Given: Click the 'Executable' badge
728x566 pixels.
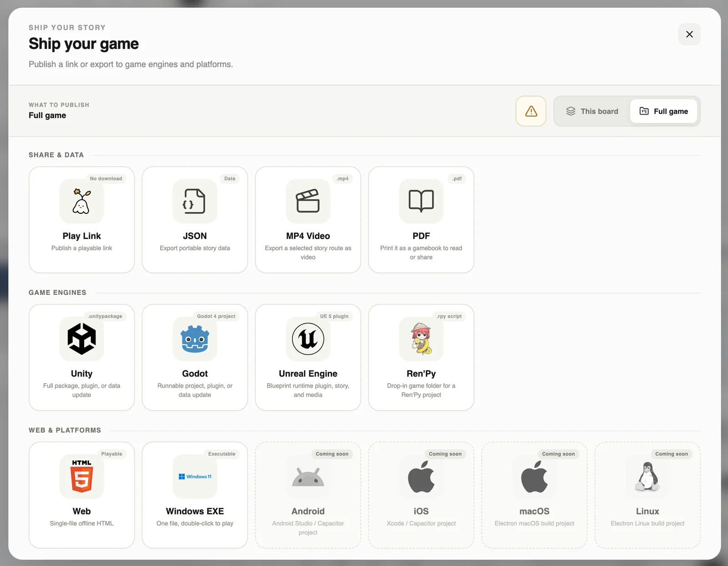Looking at the screenshot, I should pos(222,454).
